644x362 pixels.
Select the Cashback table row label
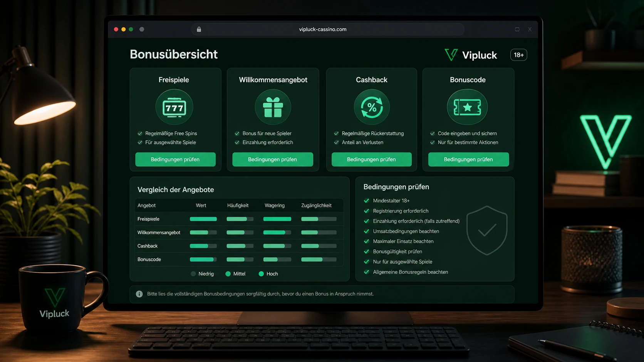[x=148, y=246]
